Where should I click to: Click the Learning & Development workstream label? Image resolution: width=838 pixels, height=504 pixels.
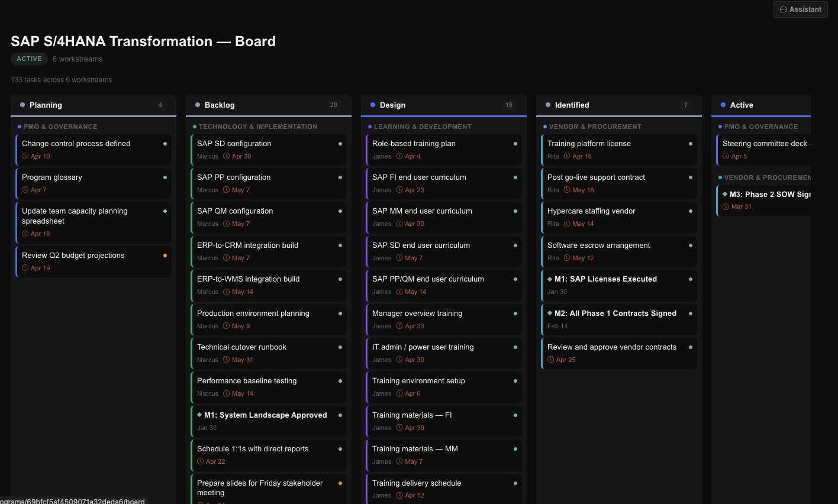click(x=423, y=127)
